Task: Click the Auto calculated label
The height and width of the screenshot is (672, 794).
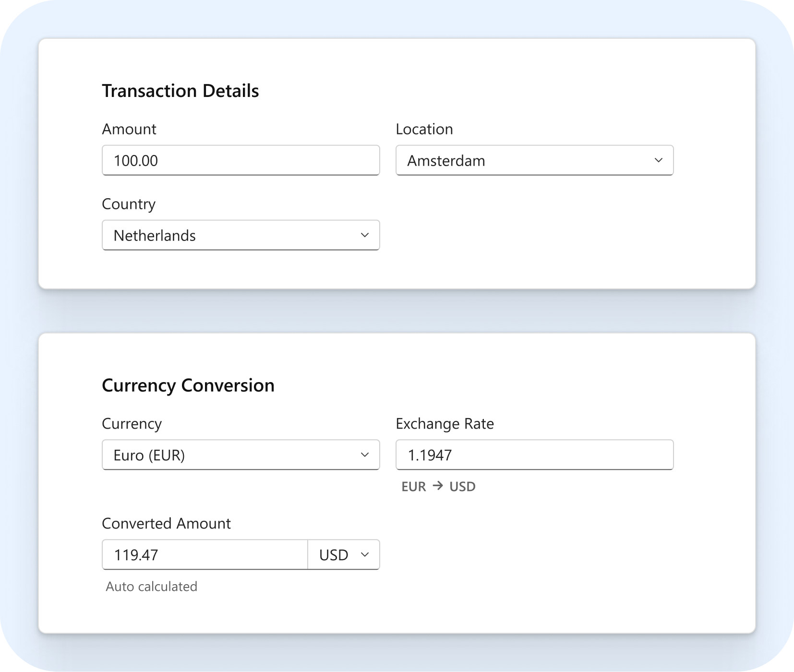Action: [x=151, y=586]
